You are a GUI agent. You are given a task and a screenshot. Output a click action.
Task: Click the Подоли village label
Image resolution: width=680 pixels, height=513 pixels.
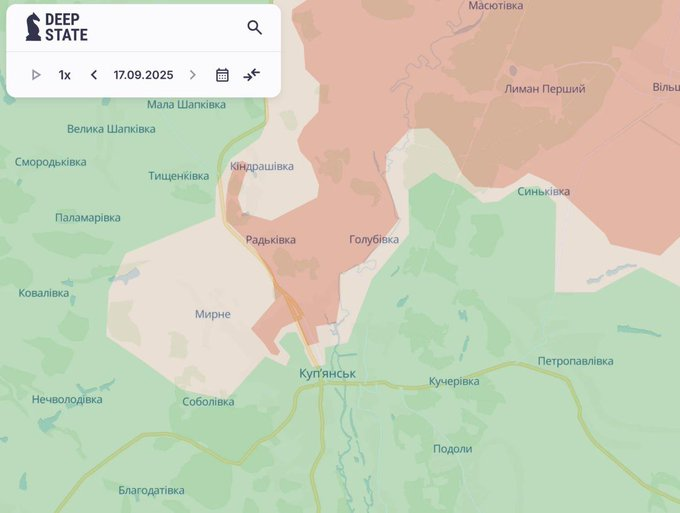pyautogui.click(x=452, y=449)
